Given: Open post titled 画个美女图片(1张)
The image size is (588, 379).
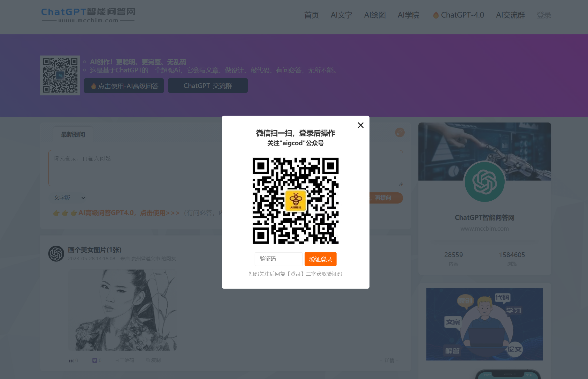Looking at the screenshot, I should 95,250.
